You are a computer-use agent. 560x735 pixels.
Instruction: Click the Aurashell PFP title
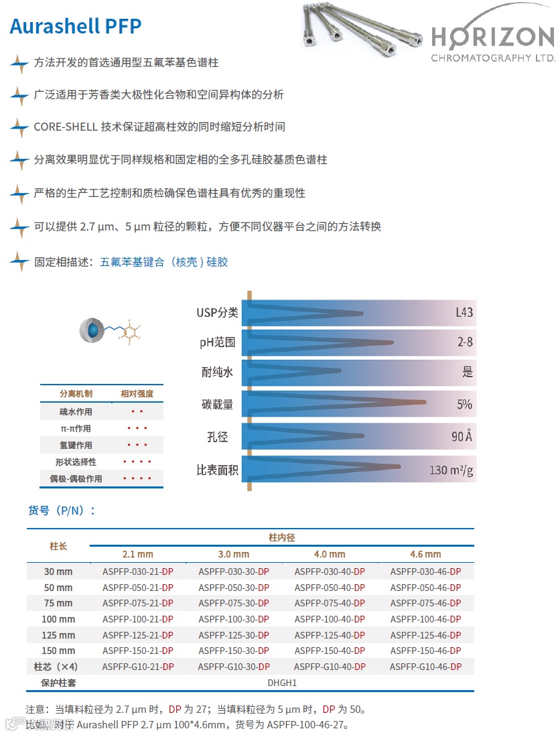(x=76, y=26)
